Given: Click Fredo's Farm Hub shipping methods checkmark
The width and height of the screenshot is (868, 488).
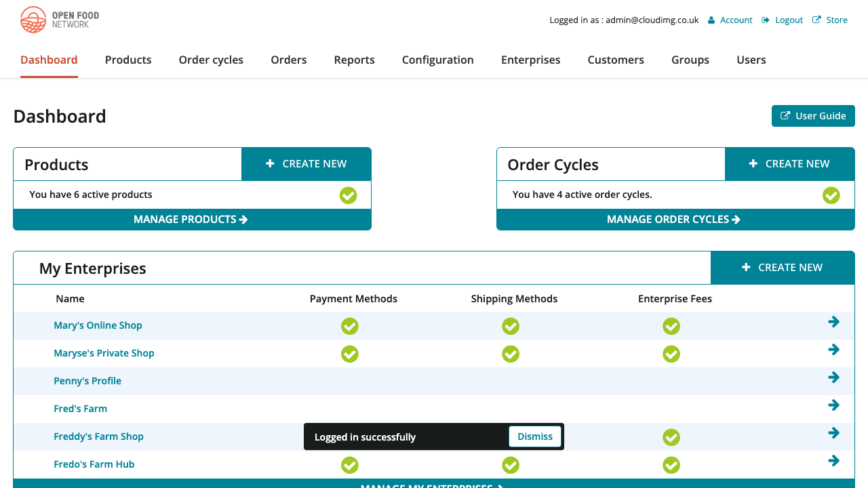Looking at the screenshot, I should tap(511, 465).
